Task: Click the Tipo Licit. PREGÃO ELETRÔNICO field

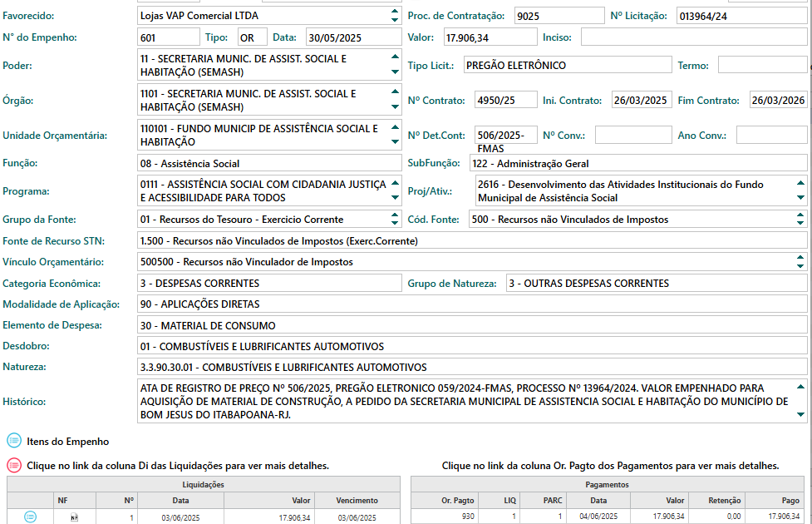Action: click(x=565, y=66)
